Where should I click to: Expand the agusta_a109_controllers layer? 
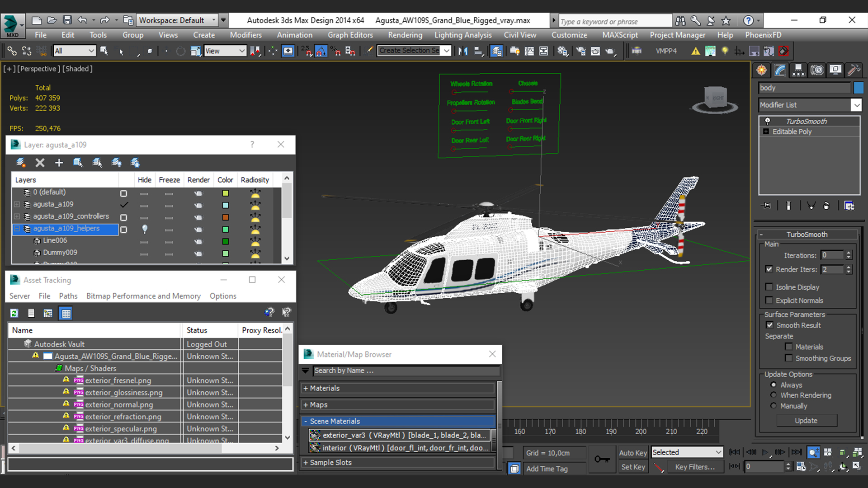point(17,216)
